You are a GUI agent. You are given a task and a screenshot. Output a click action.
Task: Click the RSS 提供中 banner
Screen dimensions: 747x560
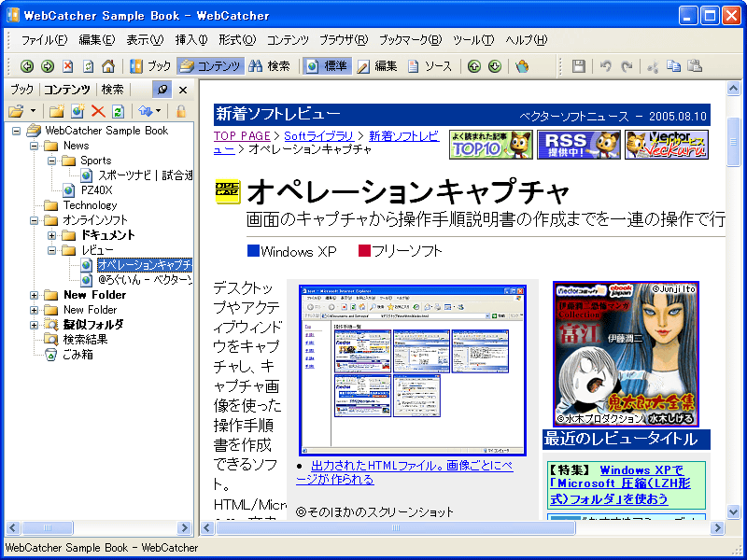point(579,145)
